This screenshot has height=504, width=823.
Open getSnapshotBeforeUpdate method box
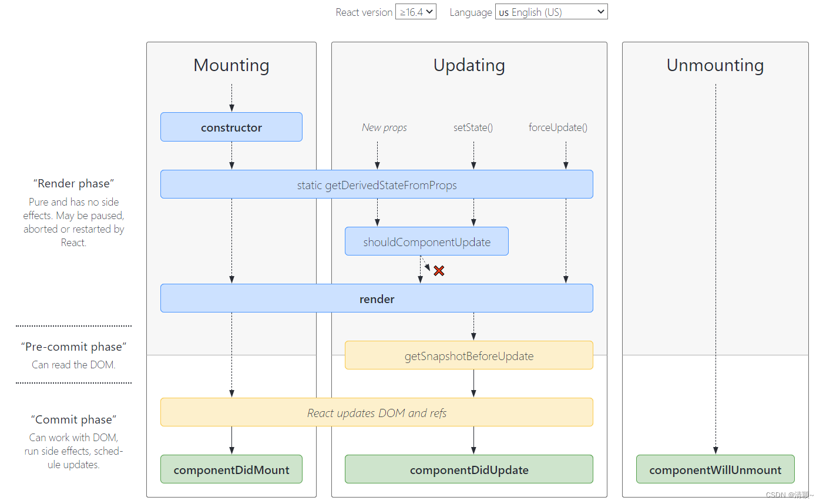pos(469,355)
